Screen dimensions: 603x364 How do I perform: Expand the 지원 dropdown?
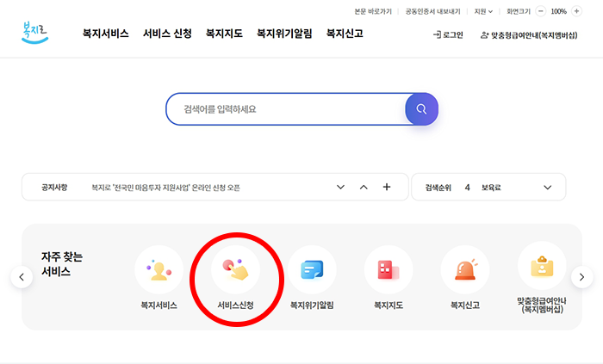(x=483, y=11)
